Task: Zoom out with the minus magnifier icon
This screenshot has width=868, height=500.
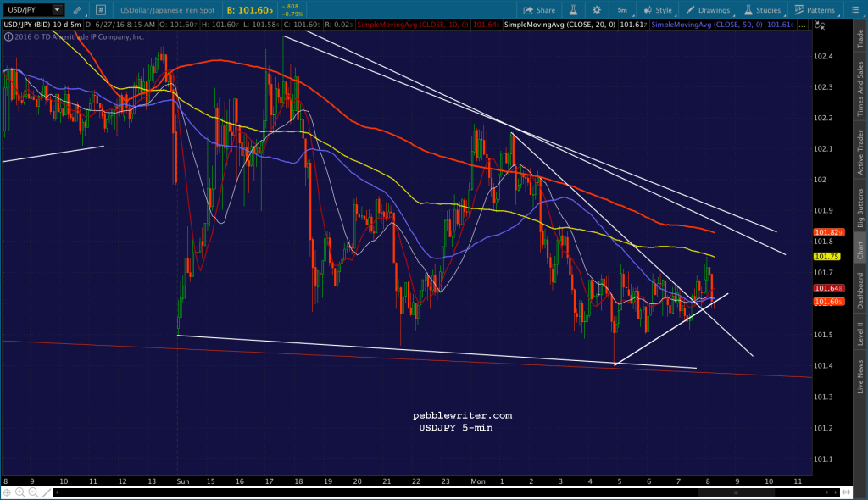Action: 33,492
